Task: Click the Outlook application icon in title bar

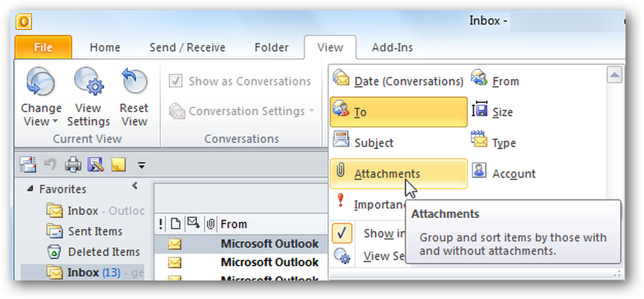Action: 24,21
